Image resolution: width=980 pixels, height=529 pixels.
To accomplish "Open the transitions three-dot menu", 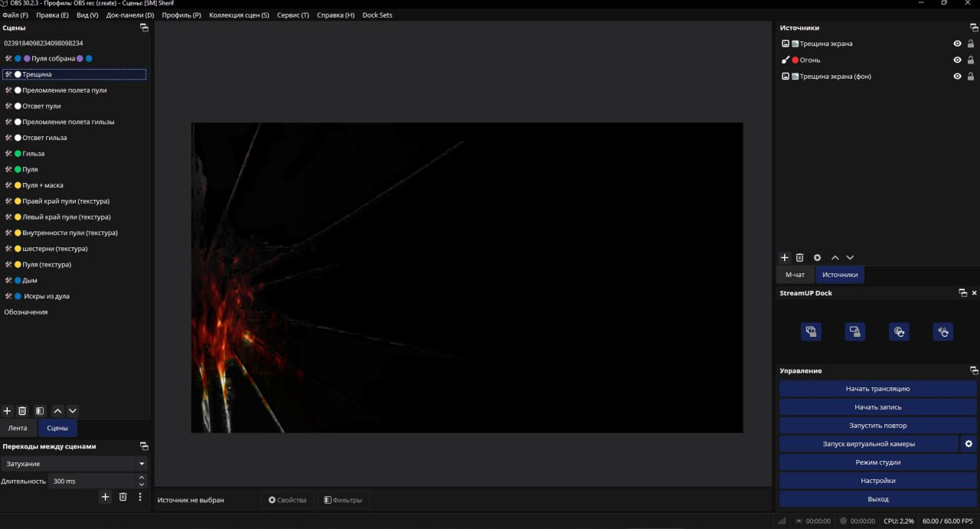I will point(140,497).
